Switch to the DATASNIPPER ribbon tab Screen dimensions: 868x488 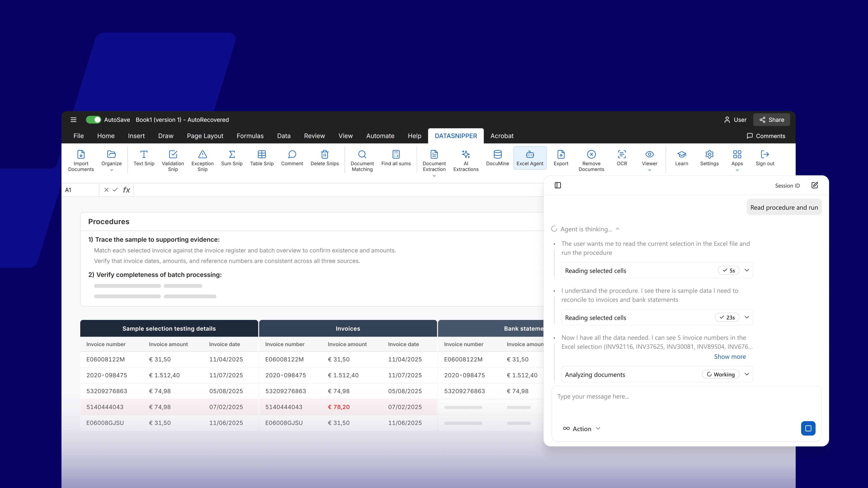click(455, 136)
